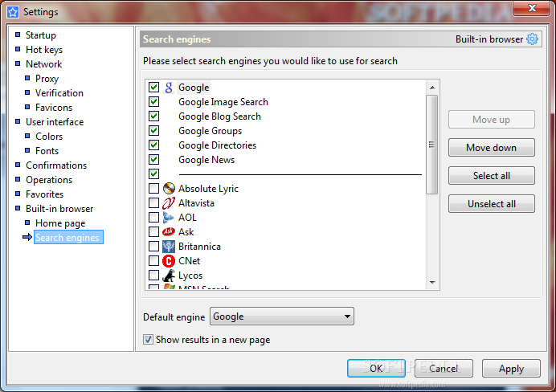This screenshot has height=392, width=556.
Task: Click the Lycos dog icon
Action: 169,276
